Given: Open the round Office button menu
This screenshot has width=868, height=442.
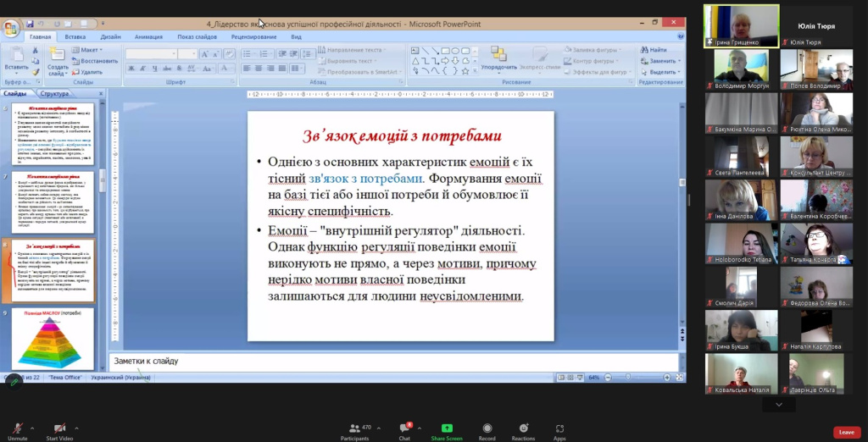Looking at the screenshot, I should point(10,28).
